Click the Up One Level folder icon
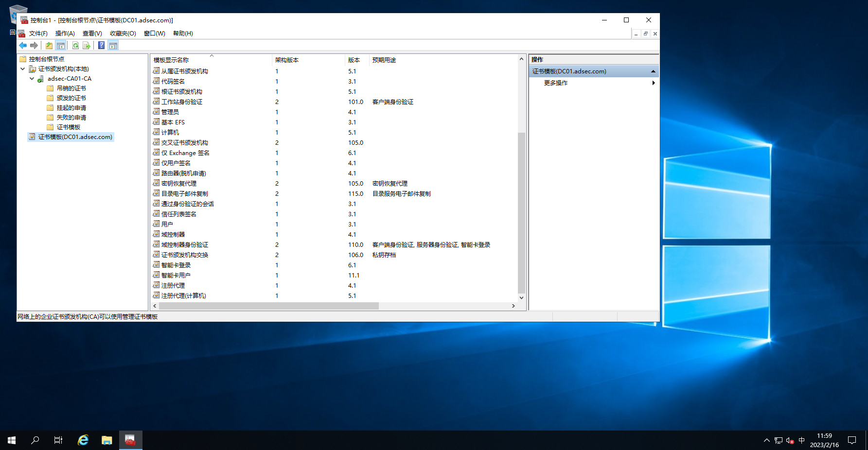This screenshot has height=450, width=868. point(49,46)
